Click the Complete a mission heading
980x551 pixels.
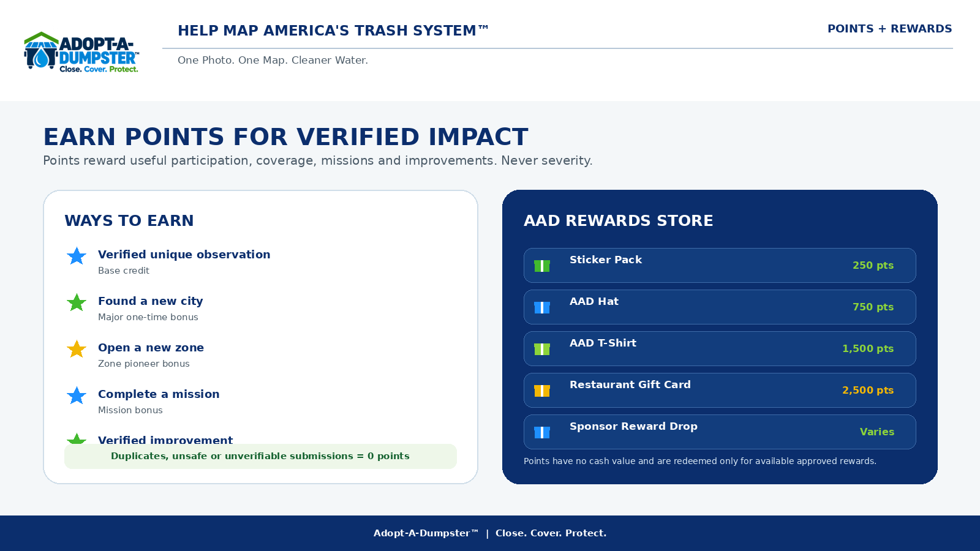pyautogui.click(x=159, y=394)
